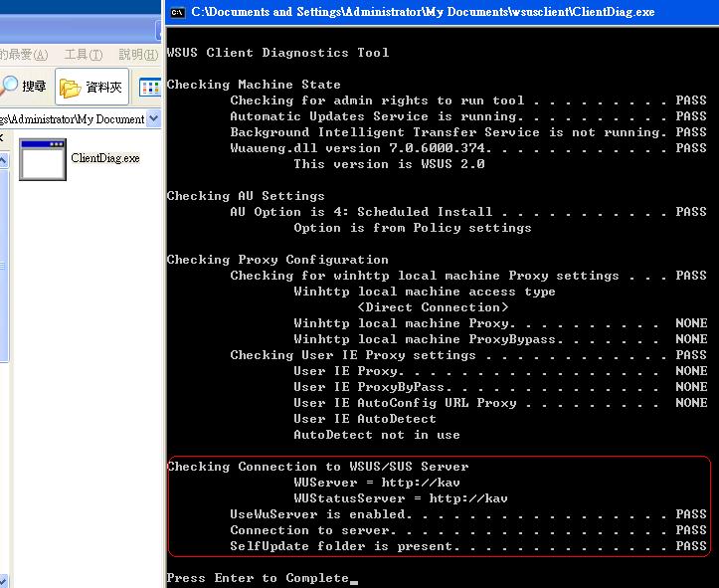Click NONE result for User IE AutoConfig URL Proxy
The width and height of the screenshot is (719, 588).
click(x=691, y=403)
